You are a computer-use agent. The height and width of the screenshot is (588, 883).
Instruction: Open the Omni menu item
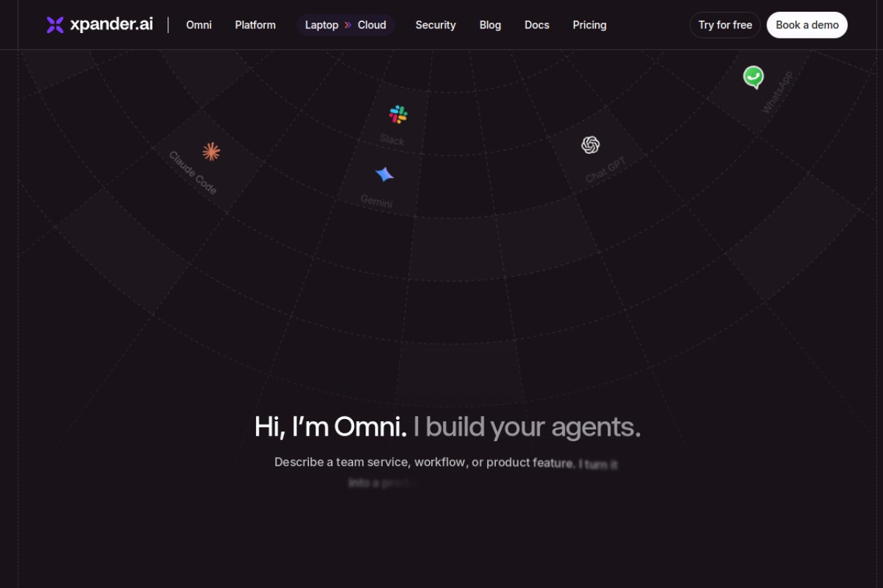coord(199,25)
